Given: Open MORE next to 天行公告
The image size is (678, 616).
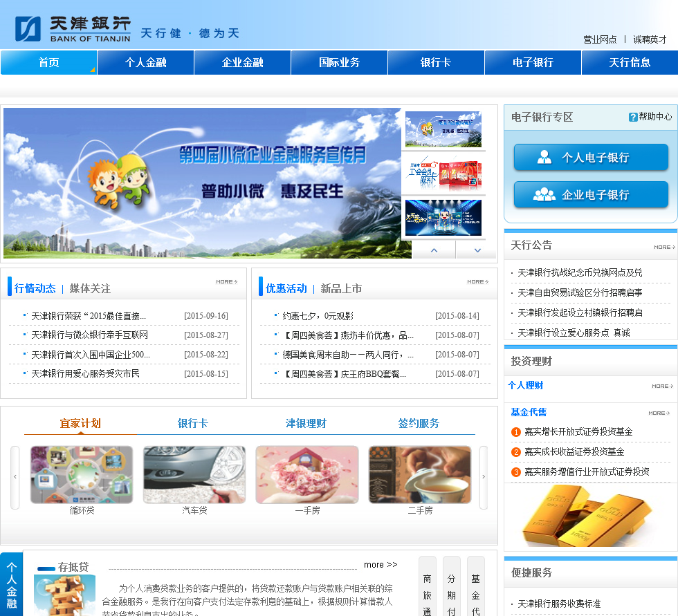Looking at the screenshot, I should [x=665, y=247].
